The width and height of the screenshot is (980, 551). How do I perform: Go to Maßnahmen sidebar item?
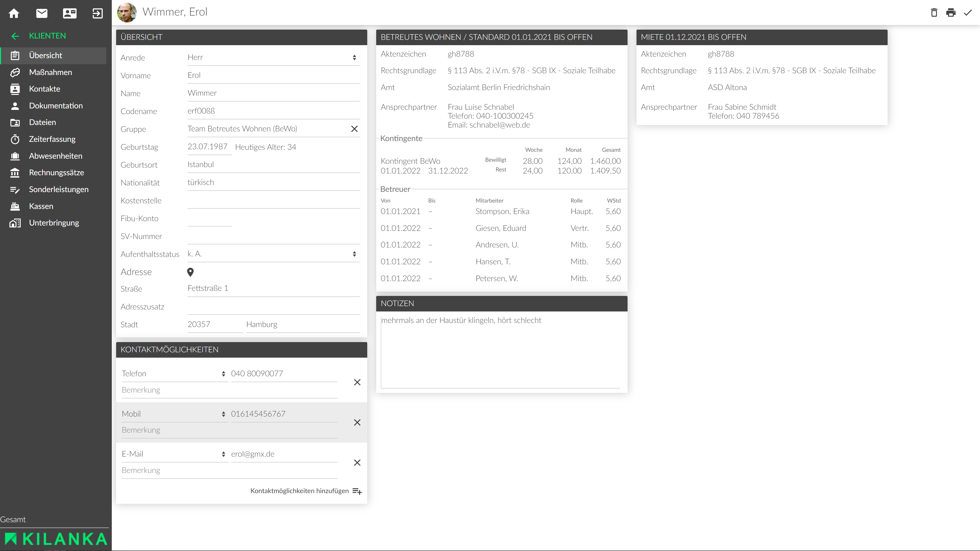coord(50,72)
